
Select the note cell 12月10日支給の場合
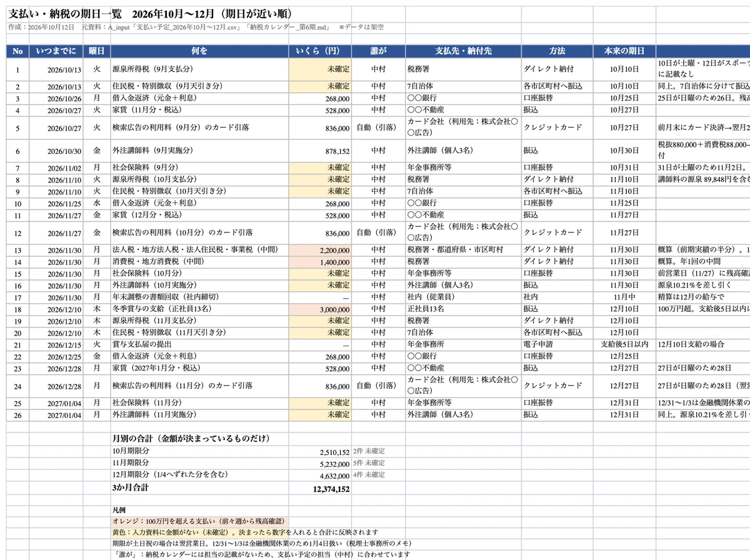point(702,344)
